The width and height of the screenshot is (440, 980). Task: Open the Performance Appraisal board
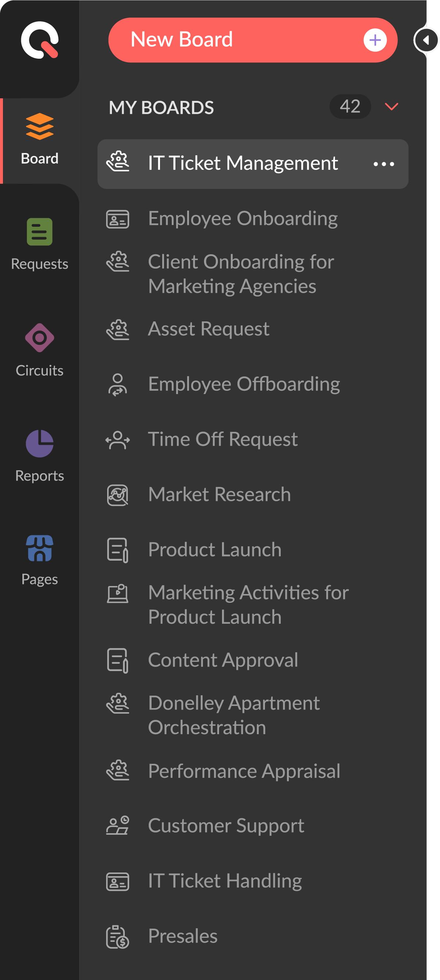tap(244, 771)
